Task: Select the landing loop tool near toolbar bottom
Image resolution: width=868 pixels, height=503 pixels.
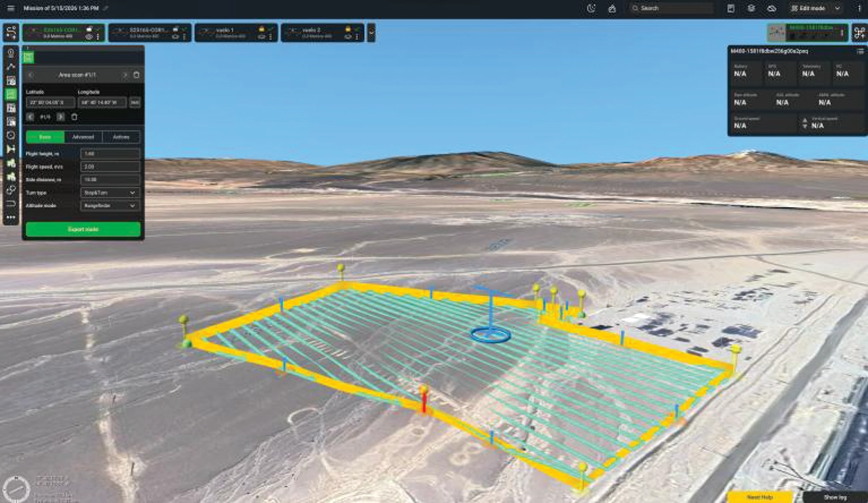Action: pos(11,203)
